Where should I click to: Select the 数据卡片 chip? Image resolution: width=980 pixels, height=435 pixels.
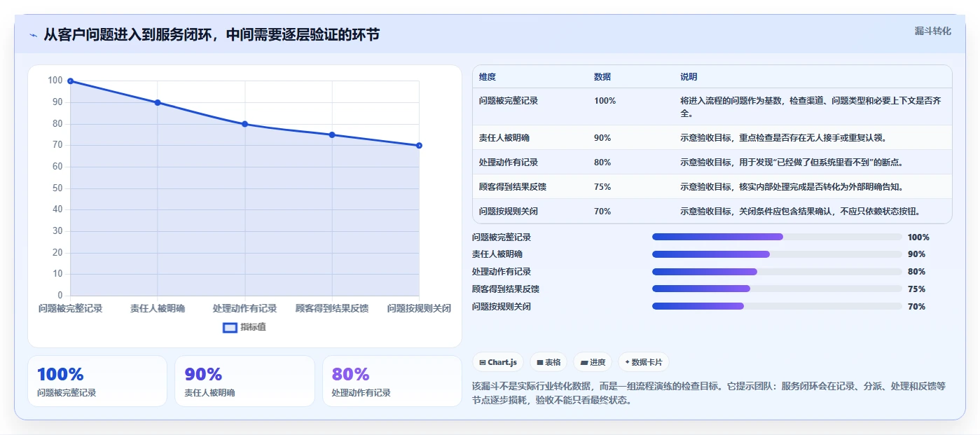point(643,362)
